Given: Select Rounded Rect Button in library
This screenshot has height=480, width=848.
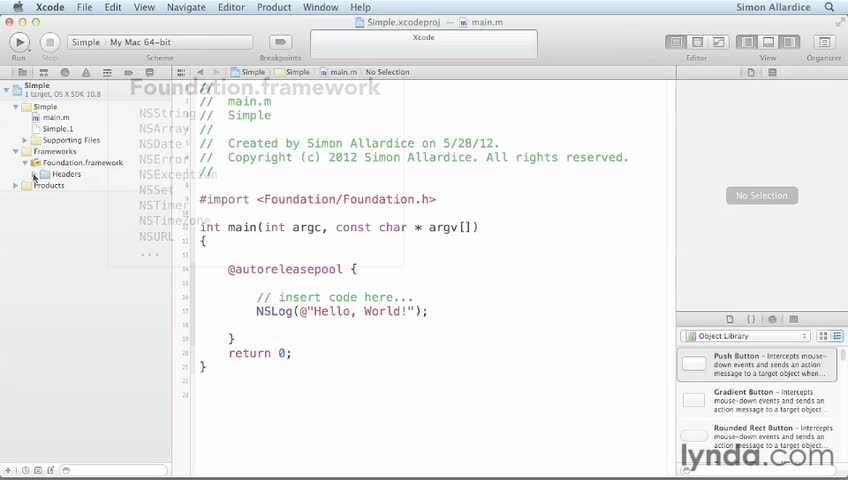Looking at the screenshot, I should pos(757,436).
